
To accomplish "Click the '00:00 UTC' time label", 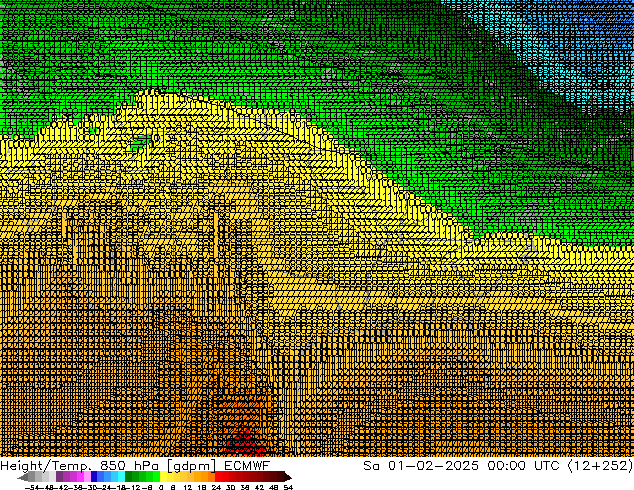I will [523, 466].
